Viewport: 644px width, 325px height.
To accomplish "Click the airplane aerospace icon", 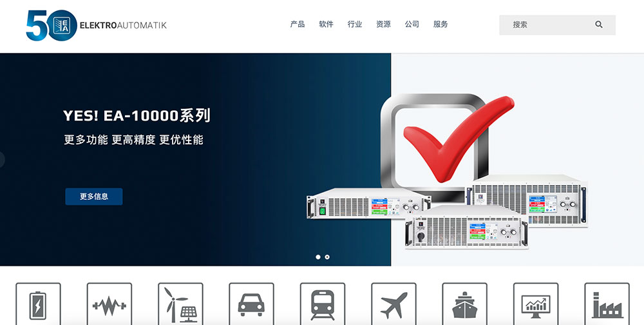I will tap(393, 304).
